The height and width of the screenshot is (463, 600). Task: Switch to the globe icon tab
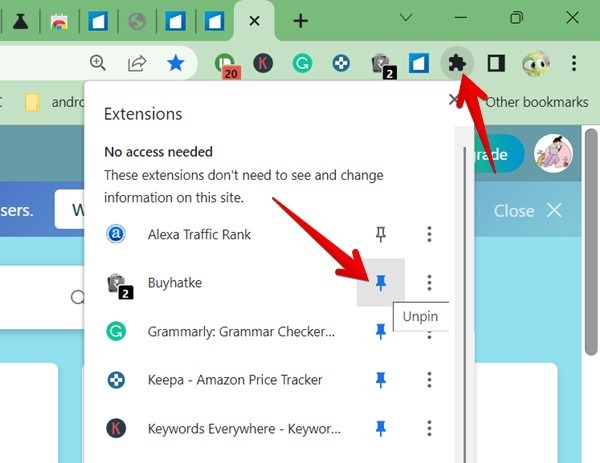pyautogui.click(x=137, y=21)
